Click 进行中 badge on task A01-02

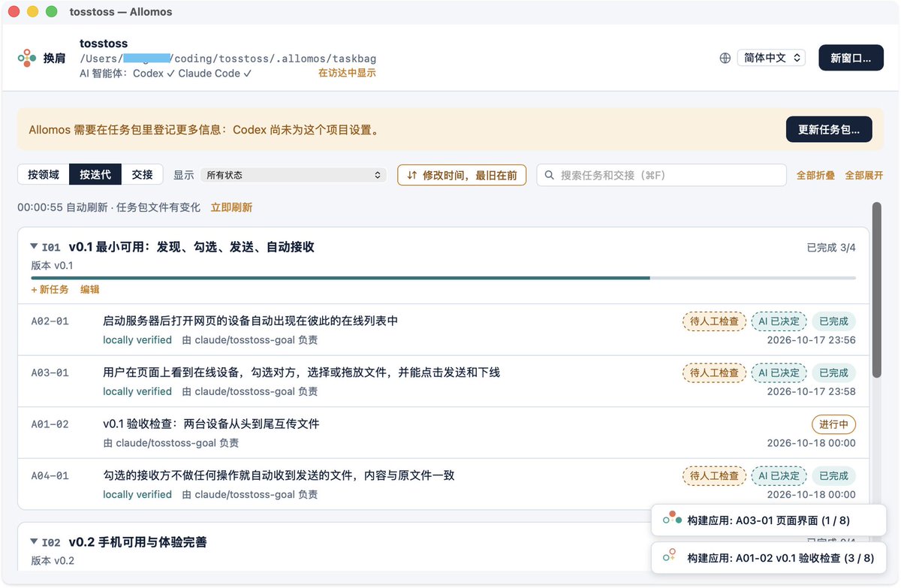pos(833,424)
